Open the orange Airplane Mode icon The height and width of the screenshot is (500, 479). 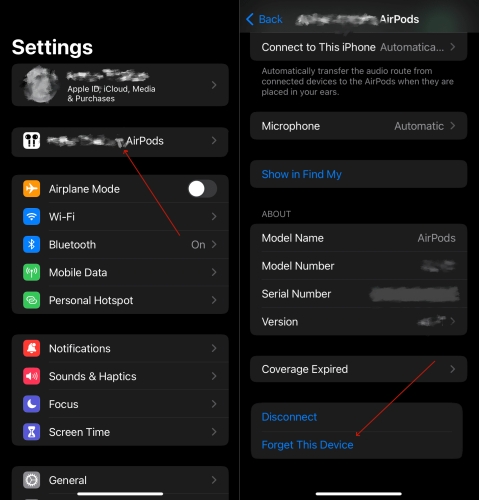click(32, 189)
